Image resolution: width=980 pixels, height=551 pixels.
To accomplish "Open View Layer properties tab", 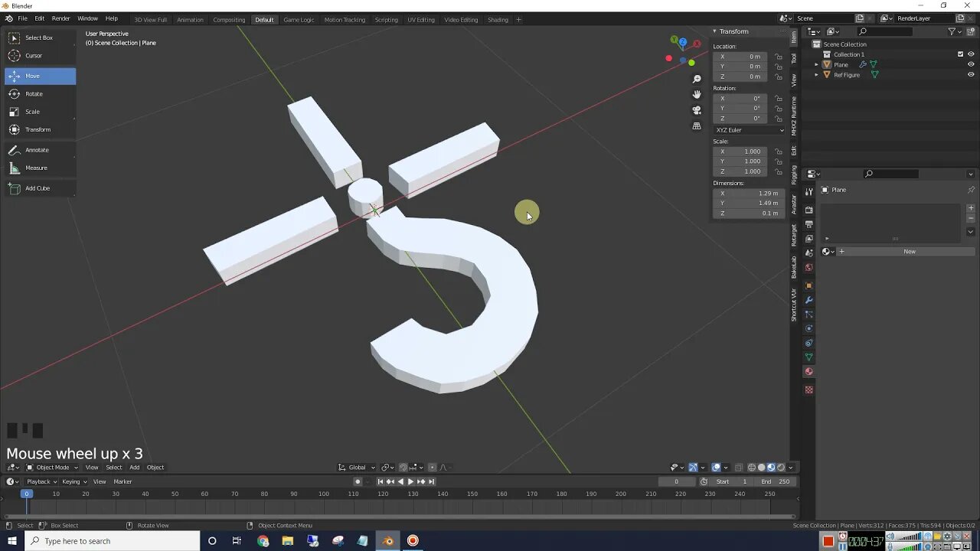I will [x=808, y=239].
